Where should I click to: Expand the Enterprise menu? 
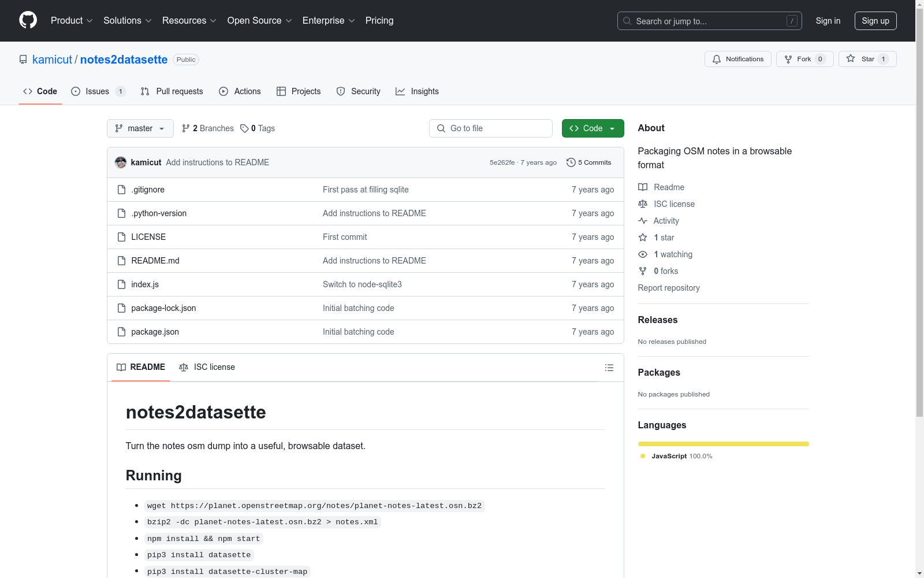point(329,21)
